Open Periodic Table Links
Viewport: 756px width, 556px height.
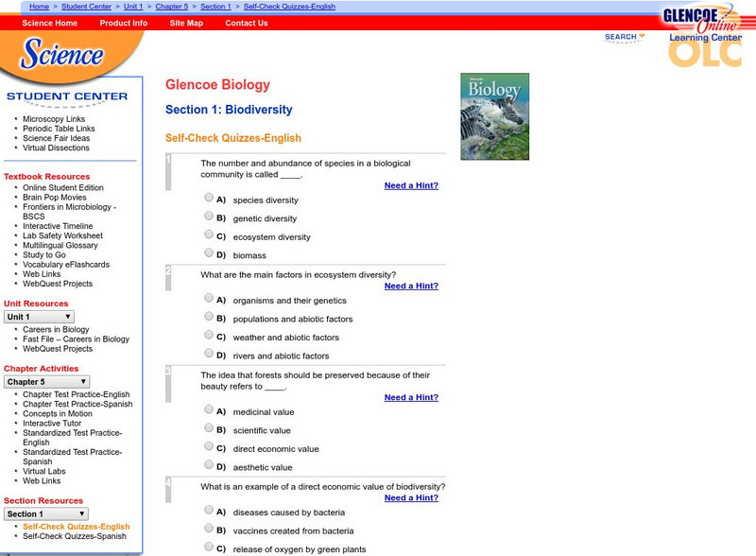coord(59,129)
